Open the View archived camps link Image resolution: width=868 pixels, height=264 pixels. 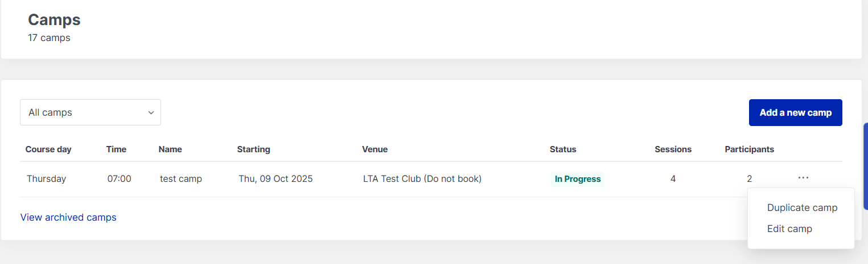(x=68, y=217)
